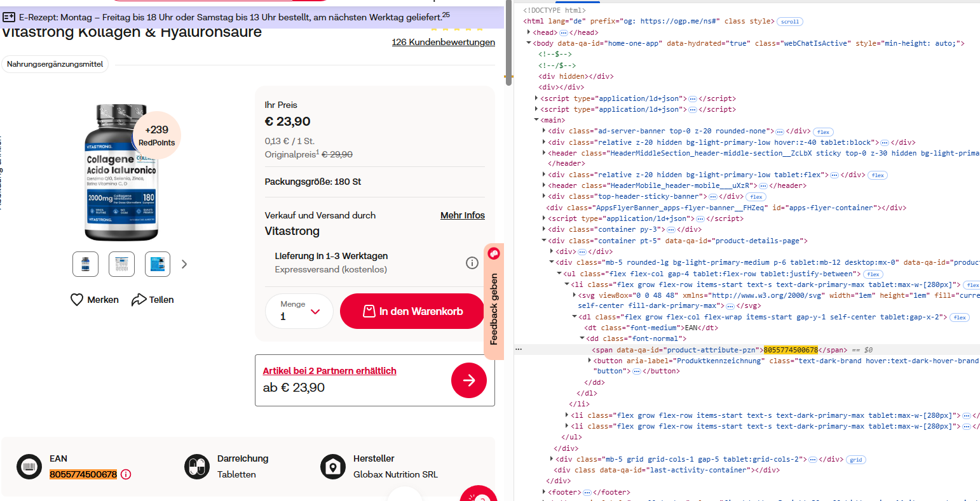Collapse the main element in DevTools
This screenshot has width=980, height=501.
536,120
